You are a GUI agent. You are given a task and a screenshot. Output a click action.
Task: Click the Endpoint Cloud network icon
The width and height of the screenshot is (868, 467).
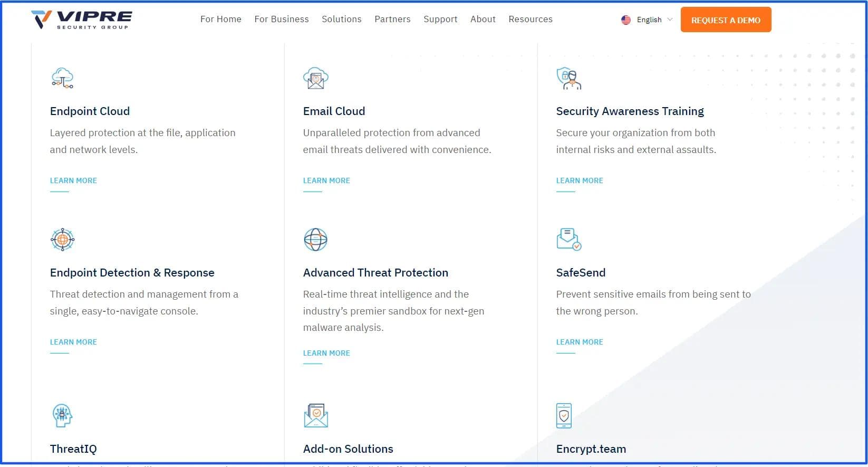tap(62, 78)
